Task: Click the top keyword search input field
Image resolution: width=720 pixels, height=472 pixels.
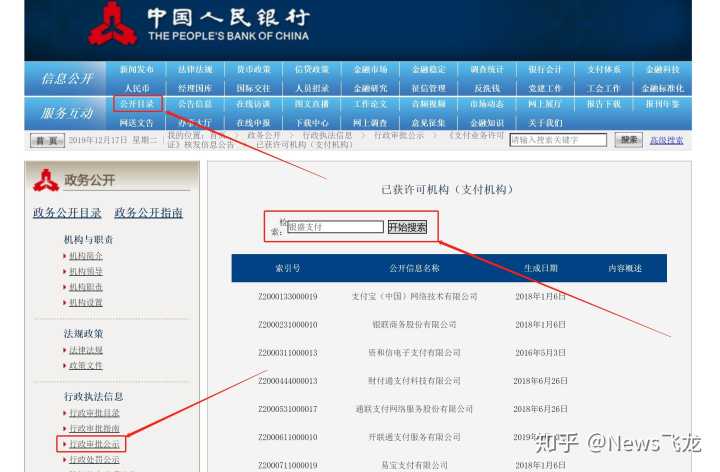Action: click(x=558, y=140)
